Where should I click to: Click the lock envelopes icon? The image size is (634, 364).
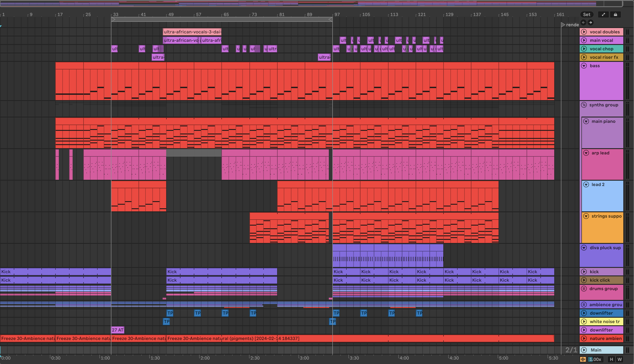(x=615, y=14)
